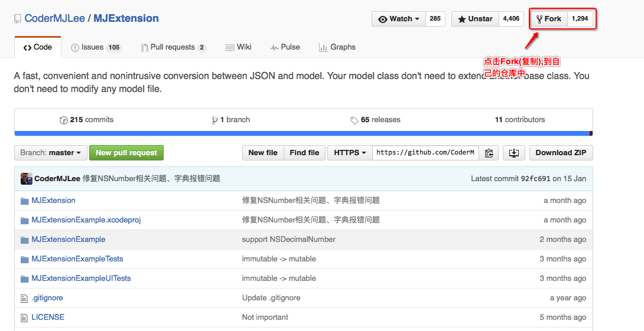Click file icon next to .gitignore
Viewport: 644px width, 331px height.
point(24,298)
